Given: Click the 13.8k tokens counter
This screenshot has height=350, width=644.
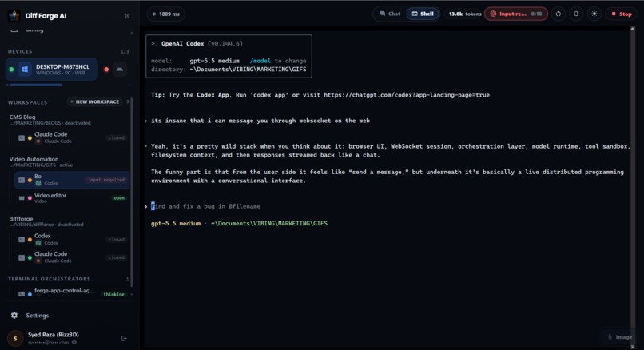Looking at the screenshot, I should click(x=465, y=14).
